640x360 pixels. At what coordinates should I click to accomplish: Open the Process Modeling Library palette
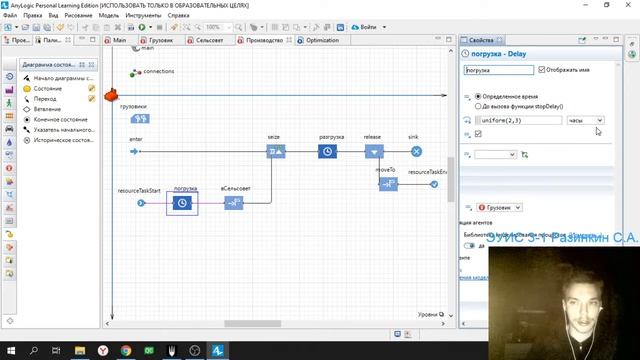point(9,77)
